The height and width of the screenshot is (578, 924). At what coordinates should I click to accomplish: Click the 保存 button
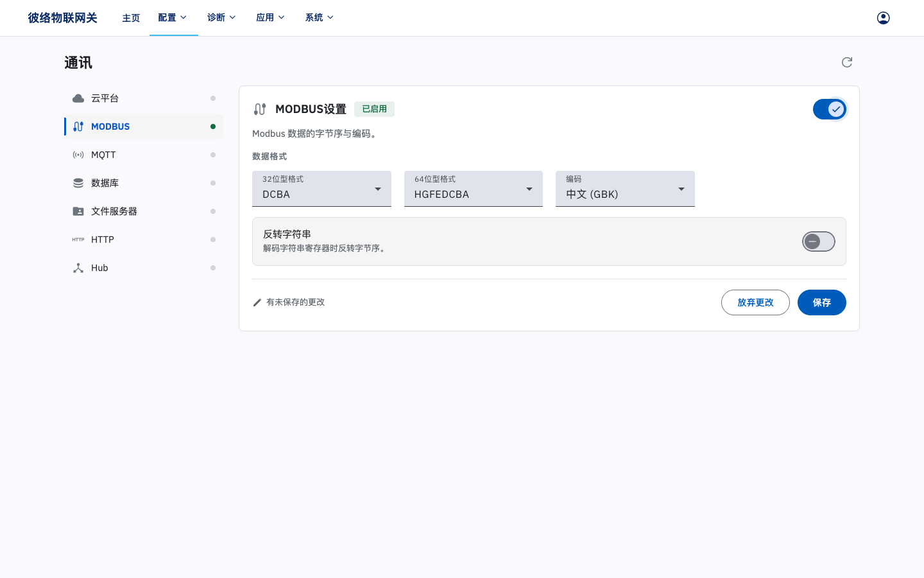[821, 302]
